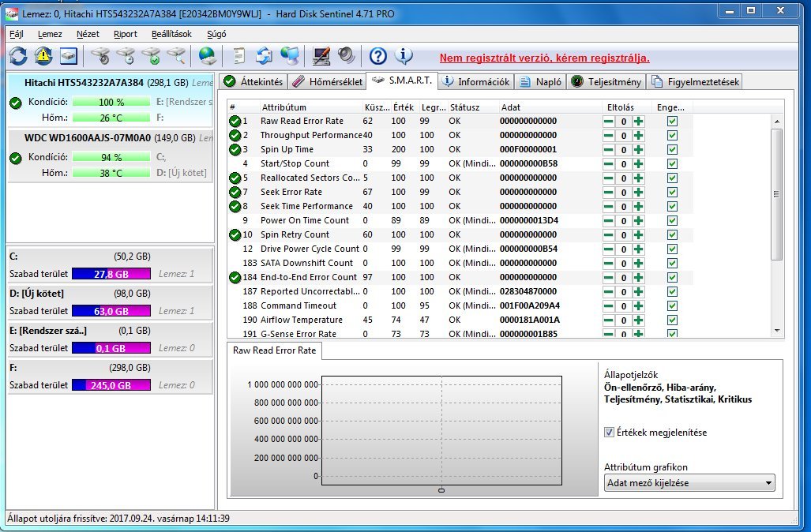Viewport: 811px width, 532px height.
Task: Click the speaker sound icon in toolbar
Action: 346,56
